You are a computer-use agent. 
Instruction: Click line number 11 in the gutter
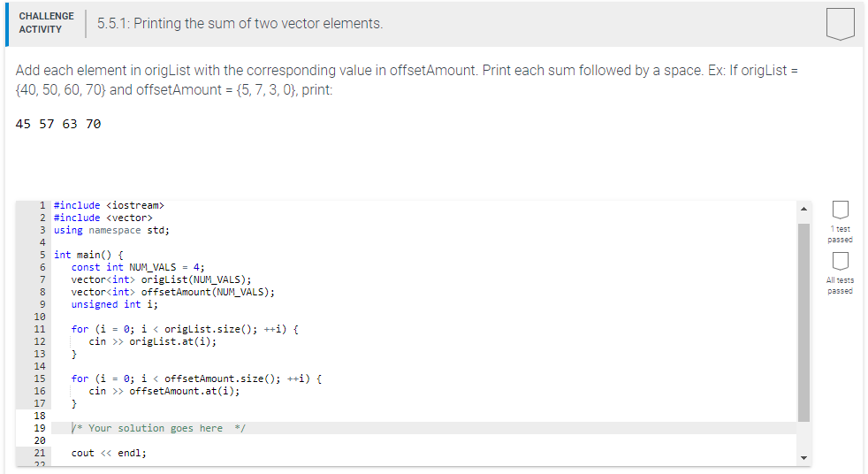39,330
